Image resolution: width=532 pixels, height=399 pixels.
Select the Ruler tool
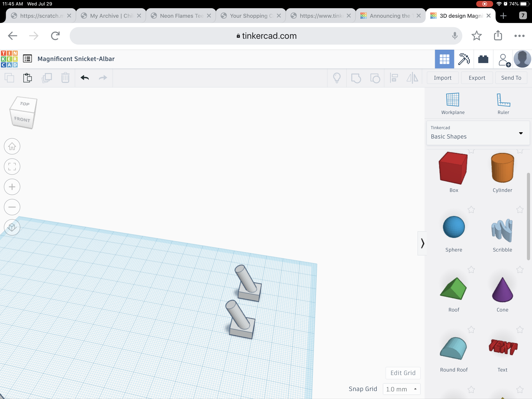click(x=503, y=104)
